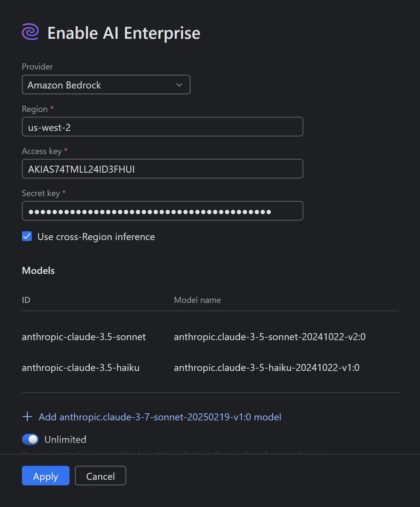420x507 pixels.
Task: Click the masked Secret key field
Action: coord(162,210)
